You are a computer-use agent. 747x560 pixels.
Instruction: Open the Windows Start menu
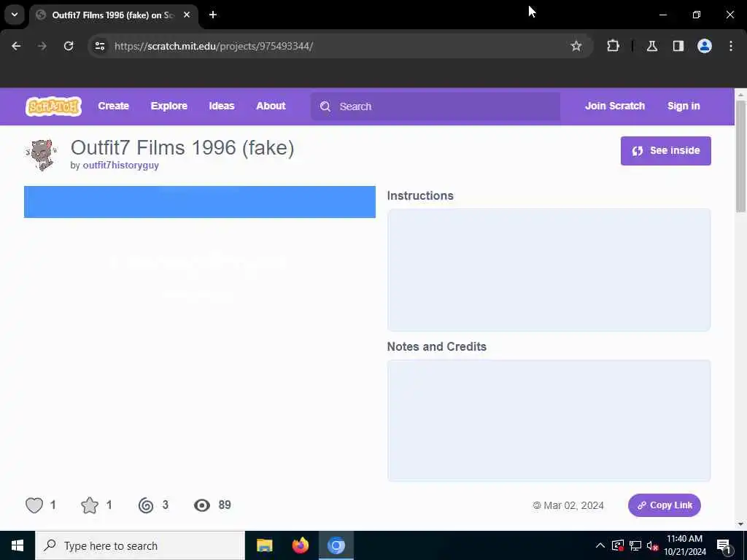pyautogui.click(x=18, y=545)
